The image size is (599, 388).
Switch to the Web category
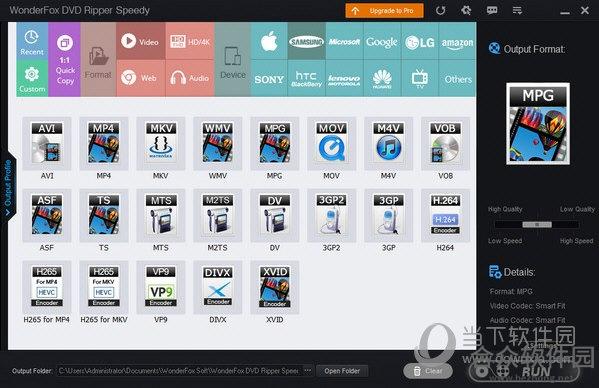(x=141, y=78)
